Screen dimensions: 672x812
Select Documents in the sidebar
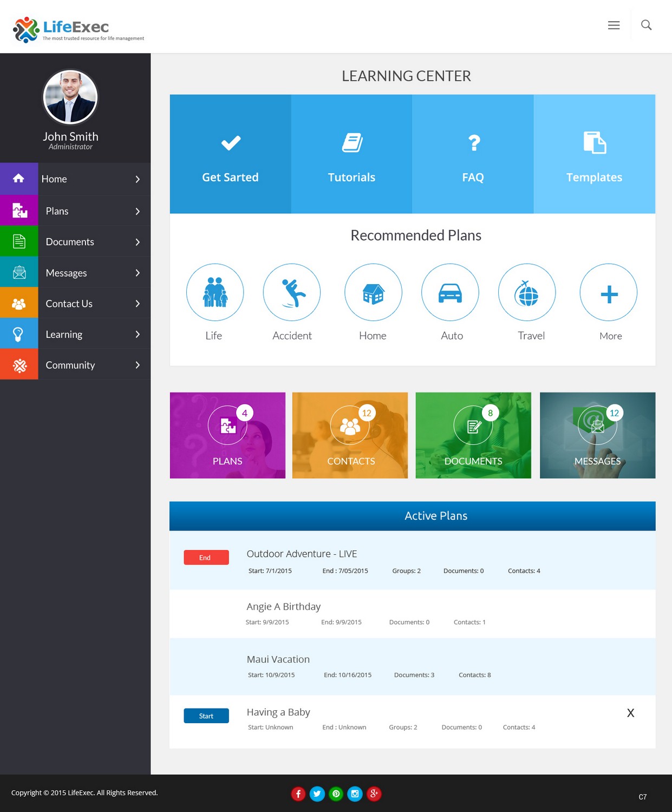pos(70,242)
